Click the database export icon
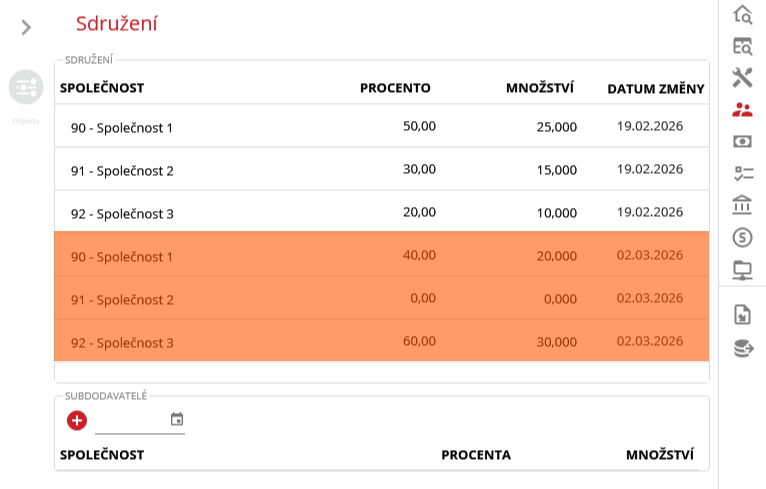Viewport: 766px width, 489px height. [742, 347]
